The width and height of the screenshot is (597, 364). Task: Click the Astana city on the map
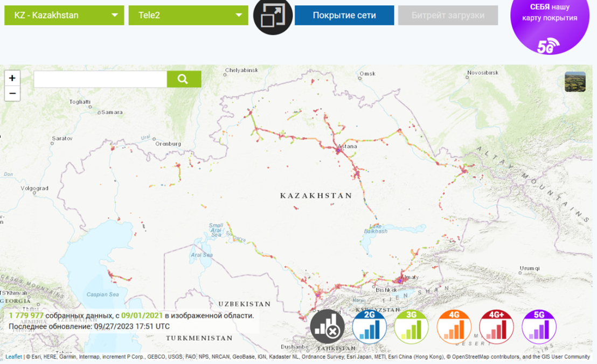click(x=339, y=151)
